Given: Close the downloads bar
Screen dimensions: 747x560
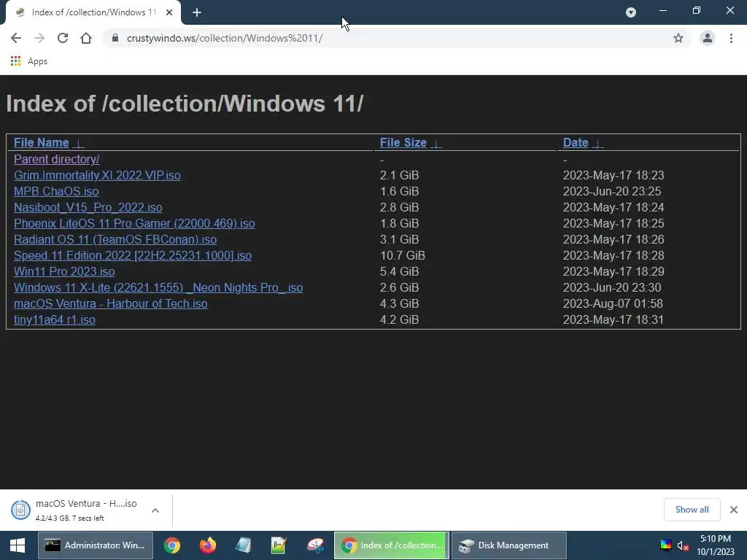Looking at the screenshot, I should point(734,510).
